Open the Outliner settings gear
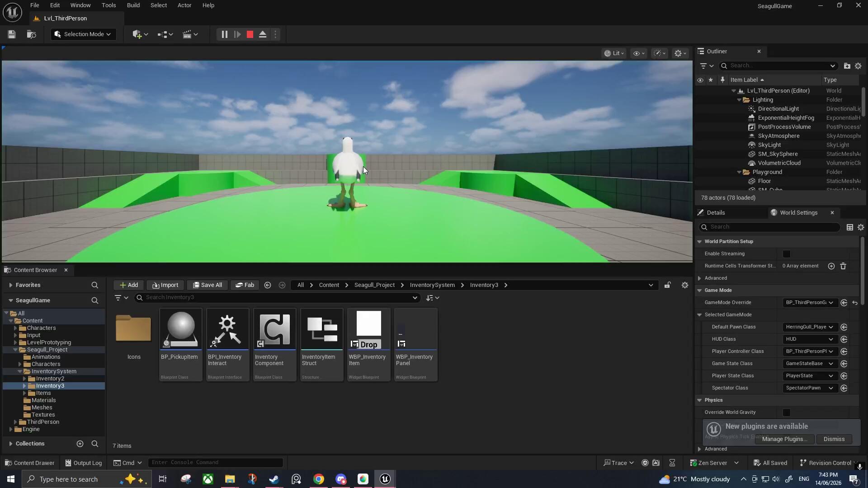 858,66
